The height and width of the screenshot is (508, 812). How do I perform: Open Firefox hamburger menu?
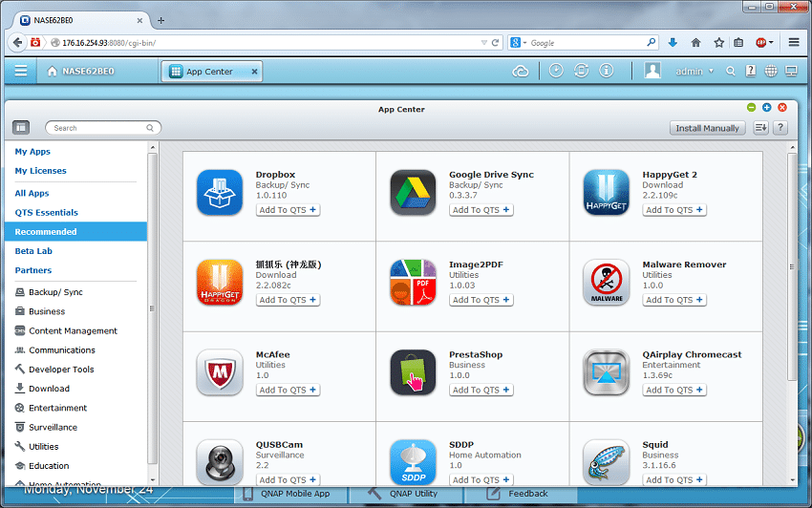click(x=794, y=42)
